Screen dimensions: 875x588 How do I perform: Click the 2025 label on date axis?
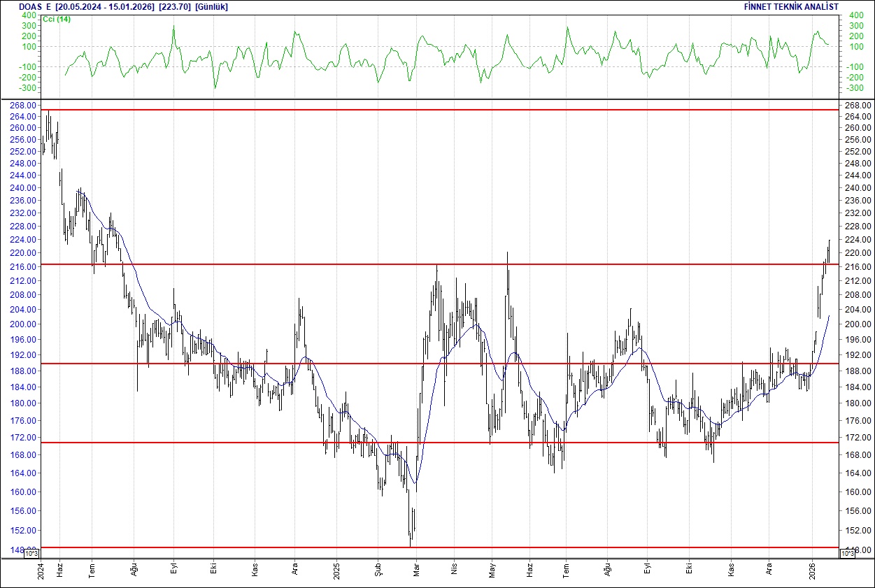pos(337,570)
